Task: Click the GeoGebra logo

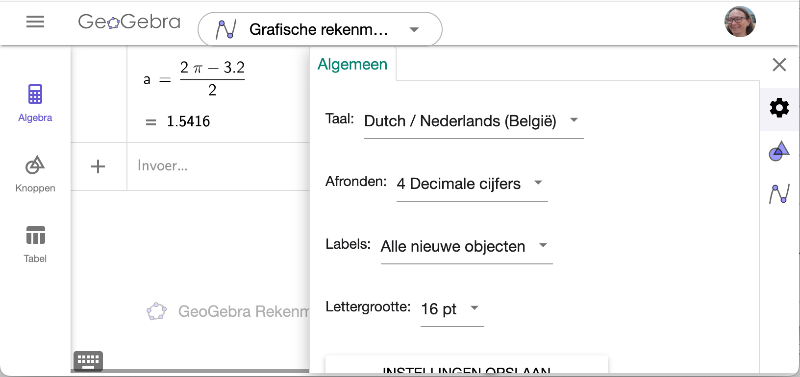Action: pyautogui.click(x=129, y=22)
